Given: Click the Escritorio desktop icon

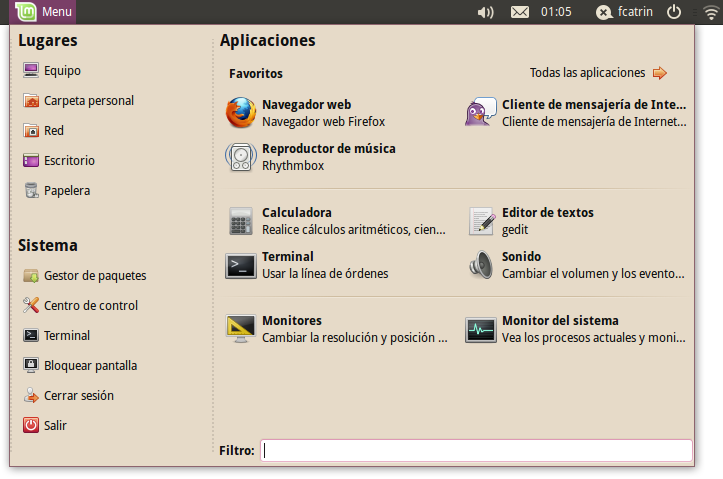Looking at the screenshot, I should 31,160.
